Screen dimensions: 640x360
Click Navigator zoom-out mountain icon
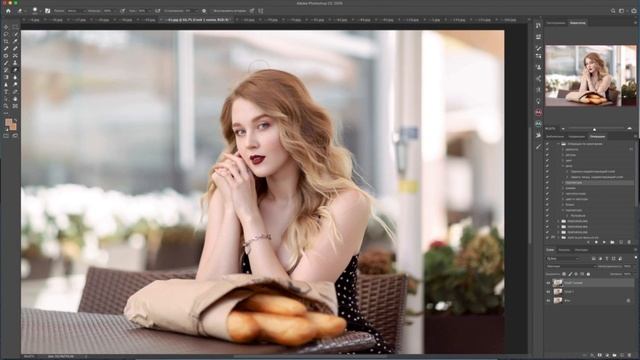click(x=563, y=129)
